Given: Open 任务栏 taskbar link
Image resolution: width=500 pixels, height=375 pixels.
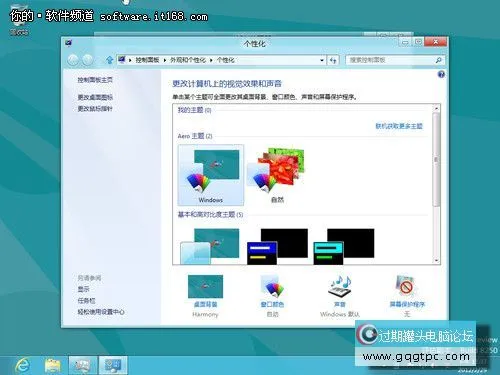Looking at the screenshot, I should point(86,300).
